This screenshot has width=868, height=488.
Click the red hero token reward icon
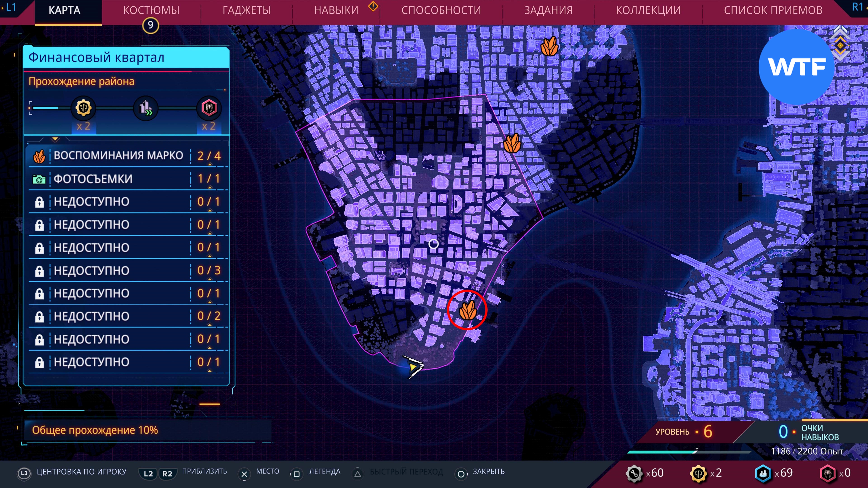(209, 108)
